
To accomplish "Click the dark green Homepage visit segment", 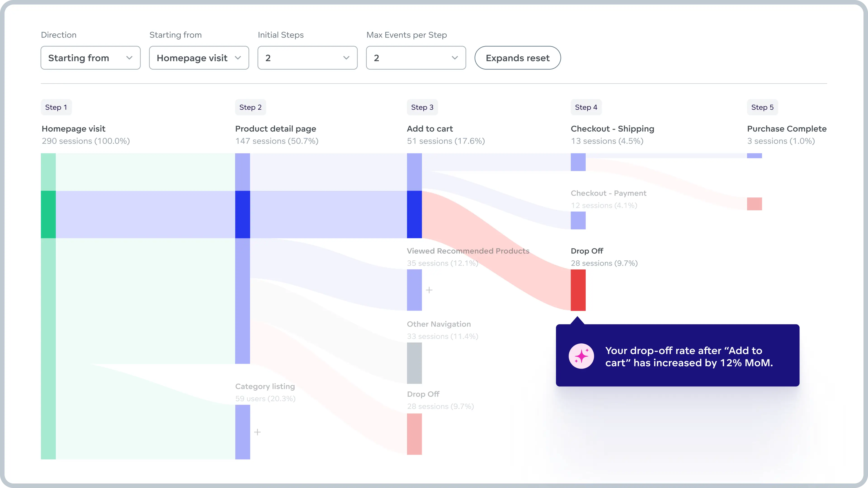I will click(48, 215).
